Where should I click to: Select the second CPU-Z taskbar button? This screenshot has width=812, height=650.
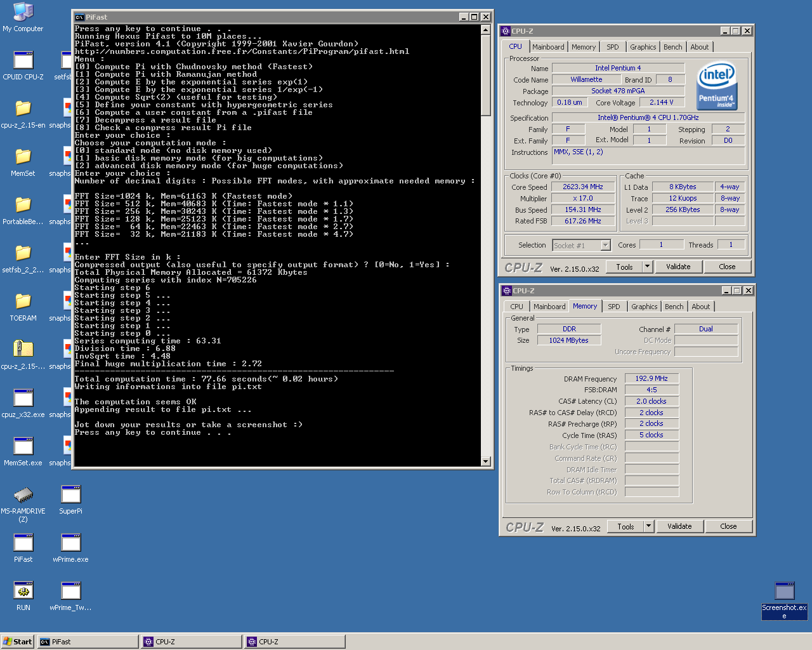pyautogui.click(x=295, y=642)
